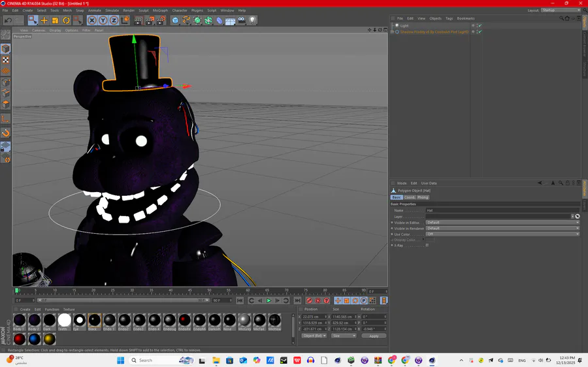588x367 pixels.
Task: Open the Simulate menu
Action: [112, 10]
